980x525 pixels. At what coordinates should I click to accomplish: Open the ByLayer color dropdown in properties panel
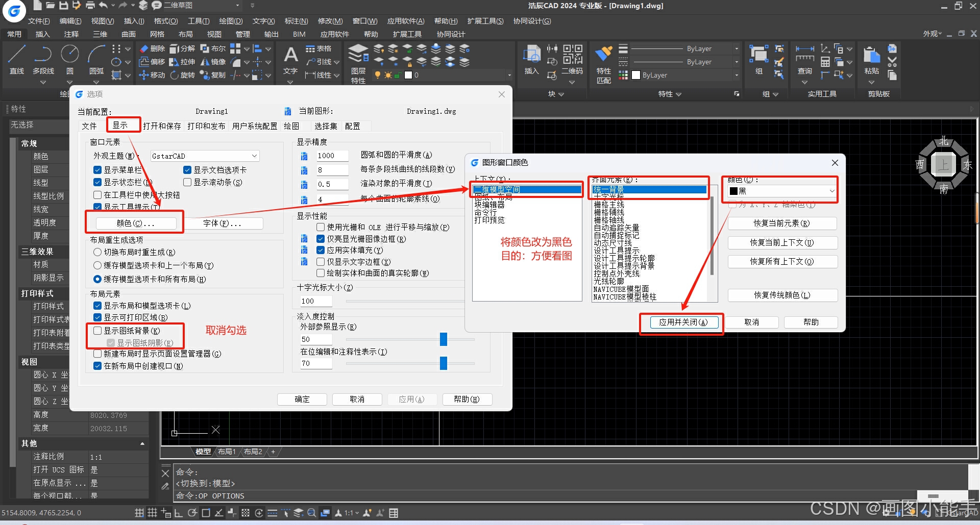click(737, 75)
